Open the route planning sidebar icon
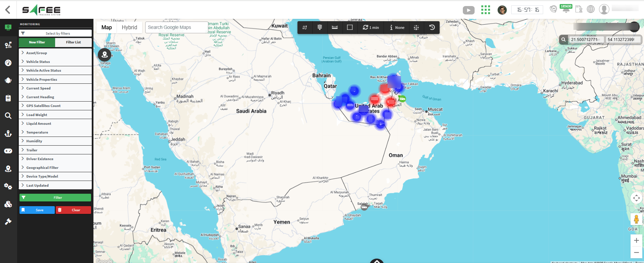This screenshot has width=644, height=263. pos(8,45)
